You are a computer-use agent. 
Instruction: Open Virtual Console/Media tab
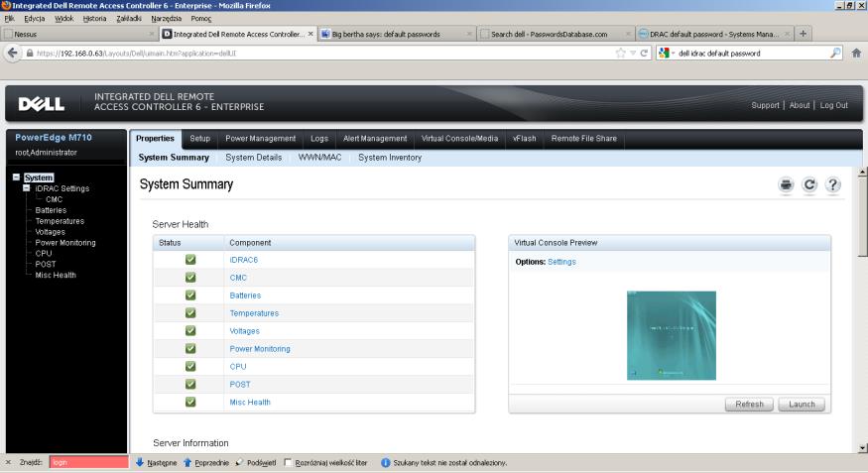(x=459, y=138)
